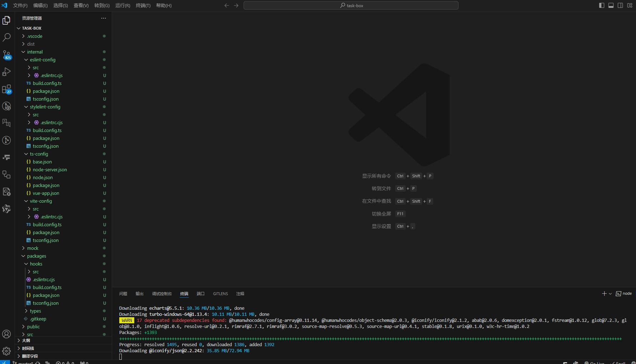636x364 pixels.
Task: Switch to the 调试控制台 panel tab
Action: point(162,294)
